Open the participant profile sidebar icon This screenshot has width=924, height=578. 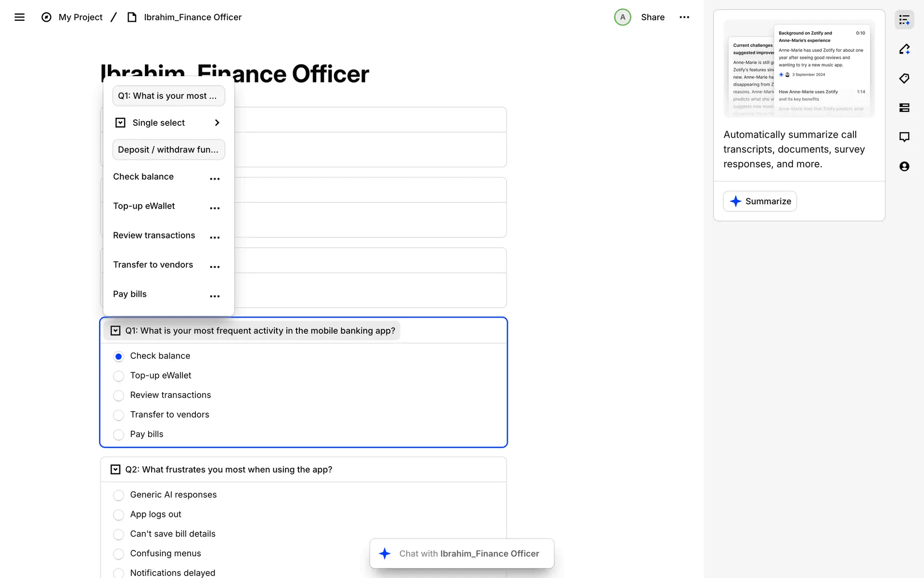(904, 167)
